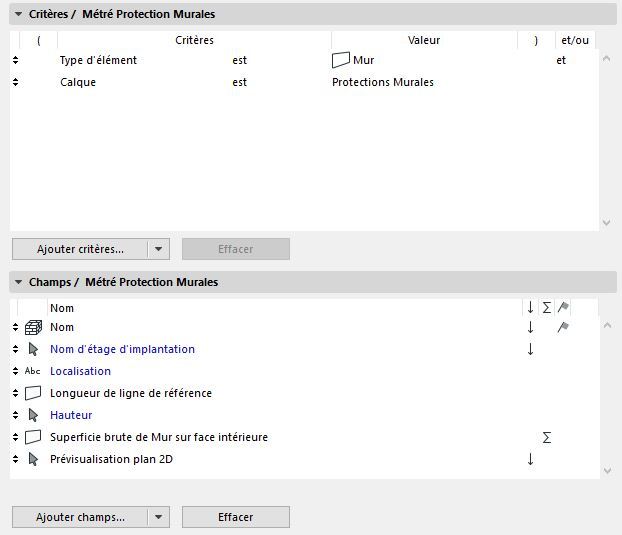The width and height of the screenshot is (622, 535).
Task: Toggle the flag marker on the Nom row
Action: click(563, 327)
